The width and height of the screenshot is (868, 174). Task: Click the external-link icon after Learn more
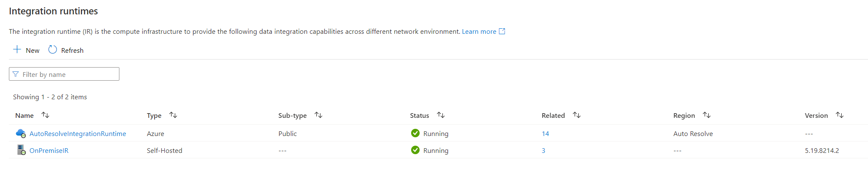pyautogui.click(x=502, y=31)
